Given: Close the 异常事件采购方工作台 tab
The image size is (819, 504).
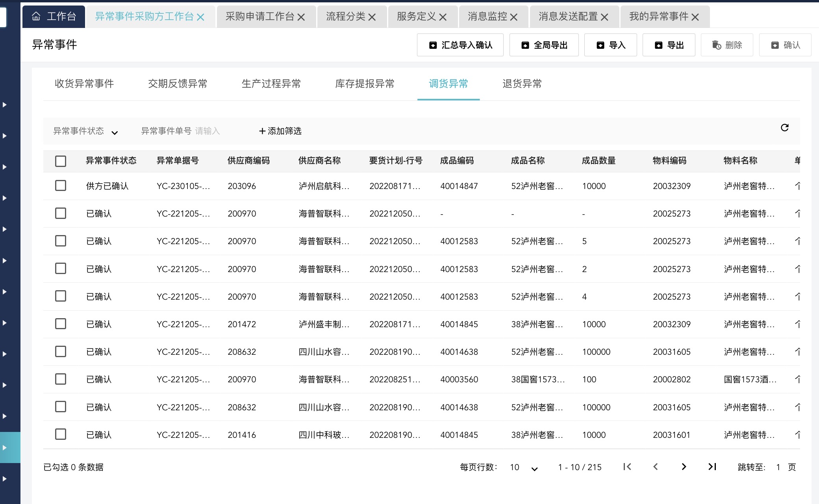Looking at the screenshot, I should pyautogui.click(x=200, y=17).
